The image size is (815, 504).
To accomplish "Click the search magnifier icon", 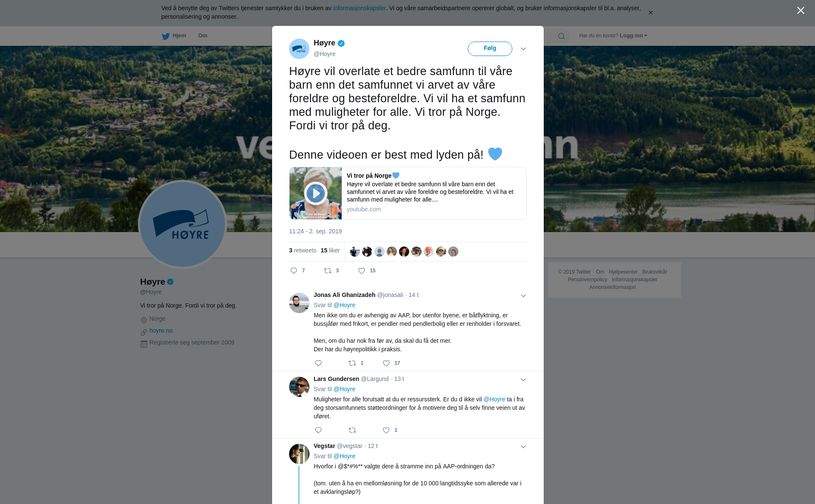I will click(562, 36).
